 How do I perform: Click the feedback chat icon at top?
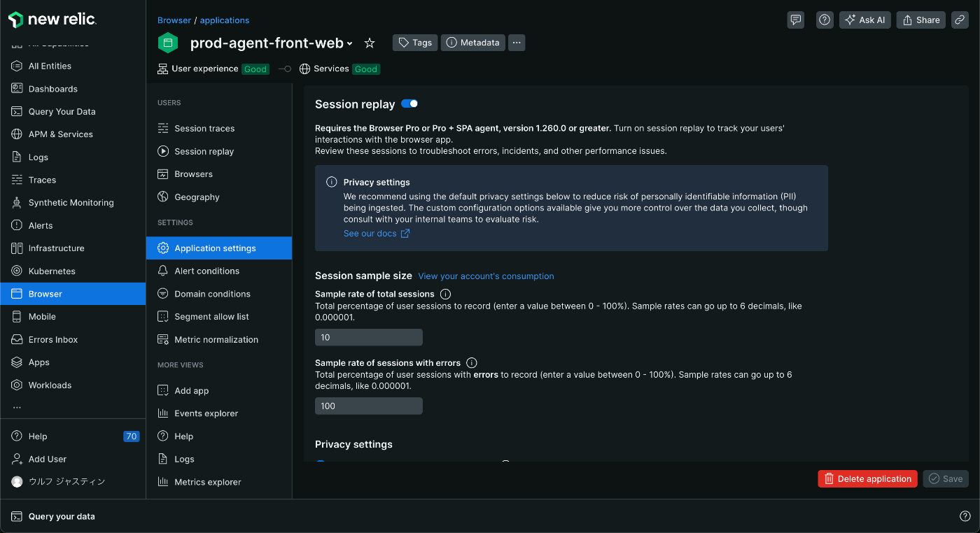(x=796, y=20)
